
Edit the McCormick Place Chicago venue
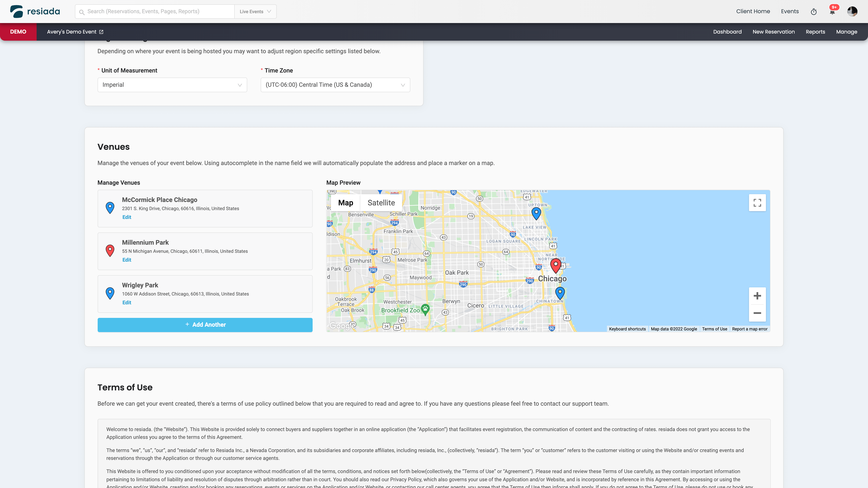[x=127, y=217]
